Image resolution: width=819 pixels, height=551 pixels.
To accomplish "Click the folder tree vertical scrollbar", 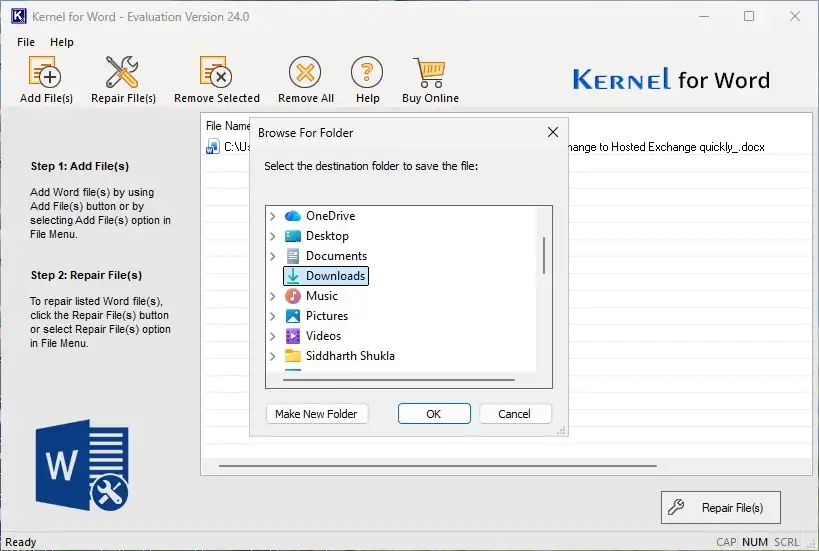I will (x=544, y=256).
